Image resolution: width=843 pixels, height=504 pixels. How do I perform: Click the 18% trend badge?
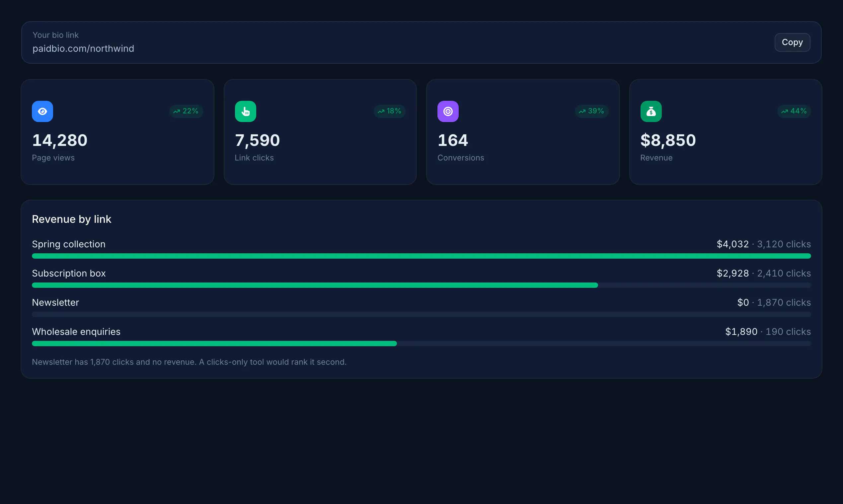click(390, 111)
